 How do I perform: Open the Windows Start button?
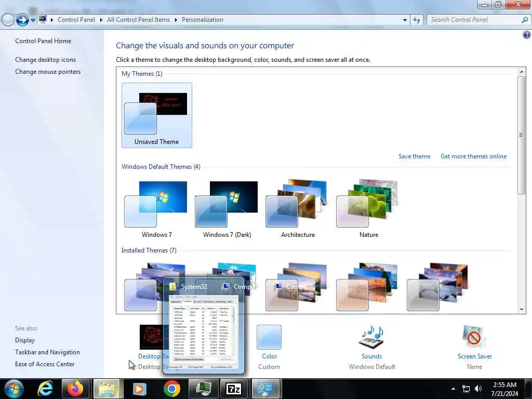[x=14, y=389]
